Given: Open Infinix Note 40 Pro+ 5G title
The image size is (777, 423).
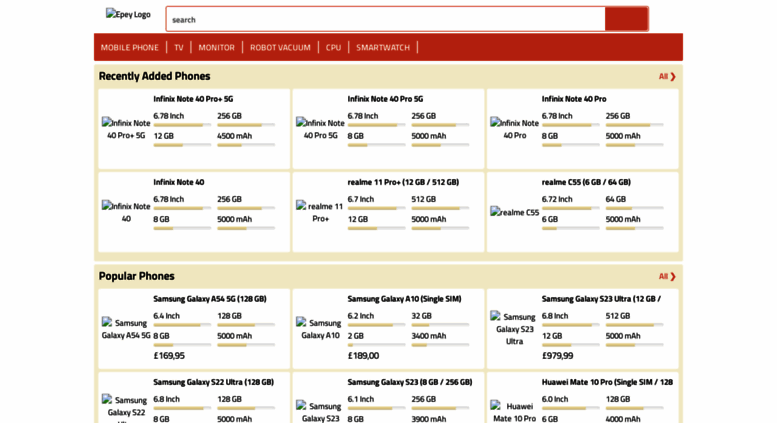Looking at the screenshot, I should 193,99.
